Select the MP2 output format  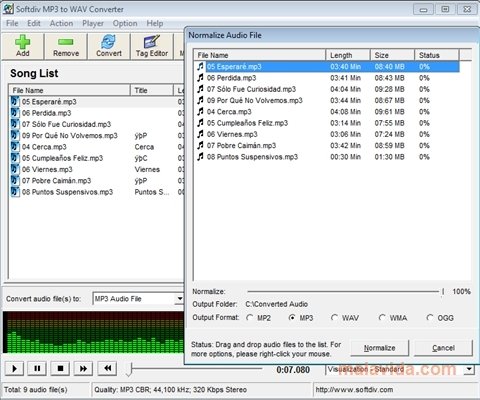[250, 318]
